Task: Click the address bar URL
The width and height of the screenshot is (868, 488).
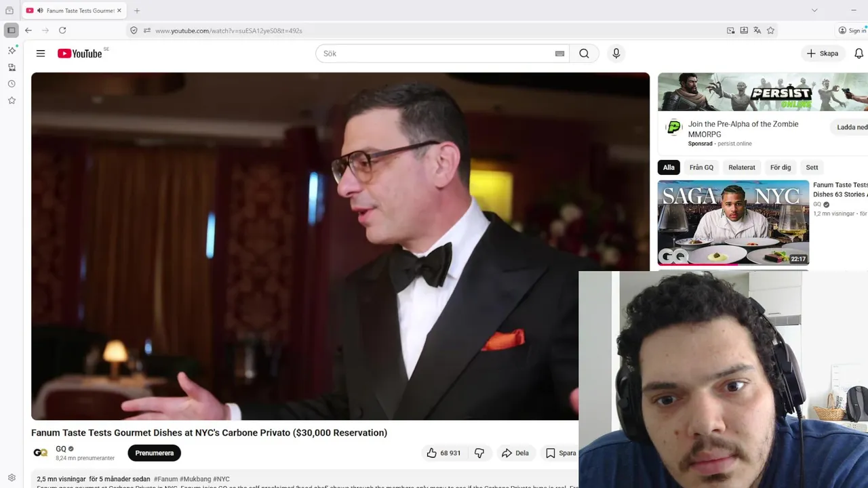Action: [x=229, y=30]
